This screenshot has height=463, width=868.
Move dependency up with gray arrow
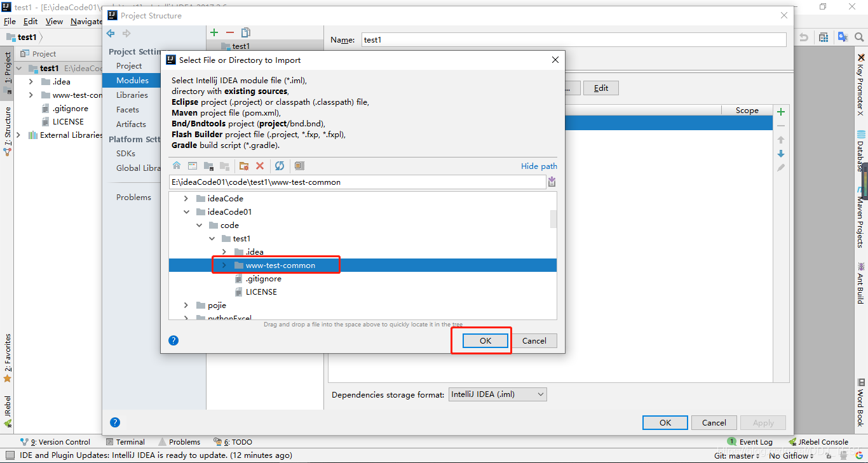[781, 140]
